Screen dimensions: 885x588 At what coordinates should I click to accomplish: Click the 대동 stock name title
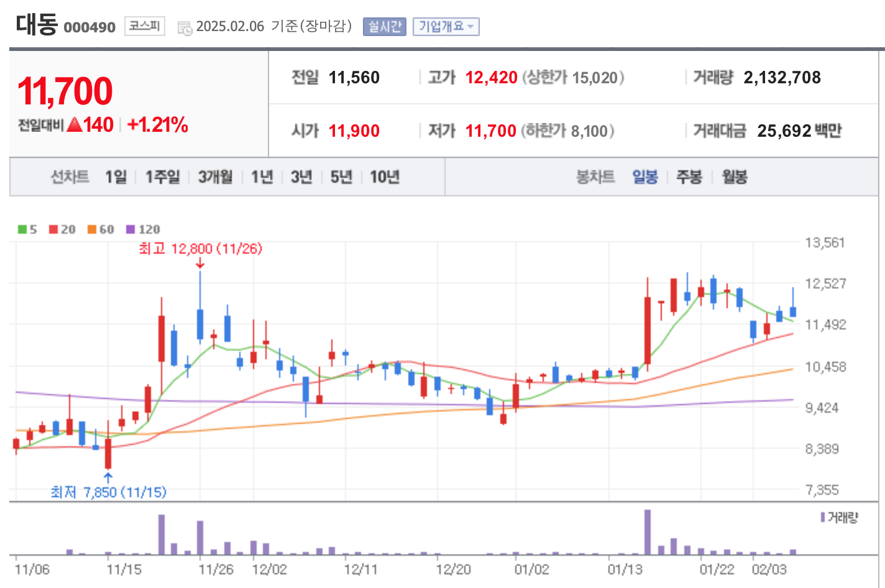click(x=37, y=25)
